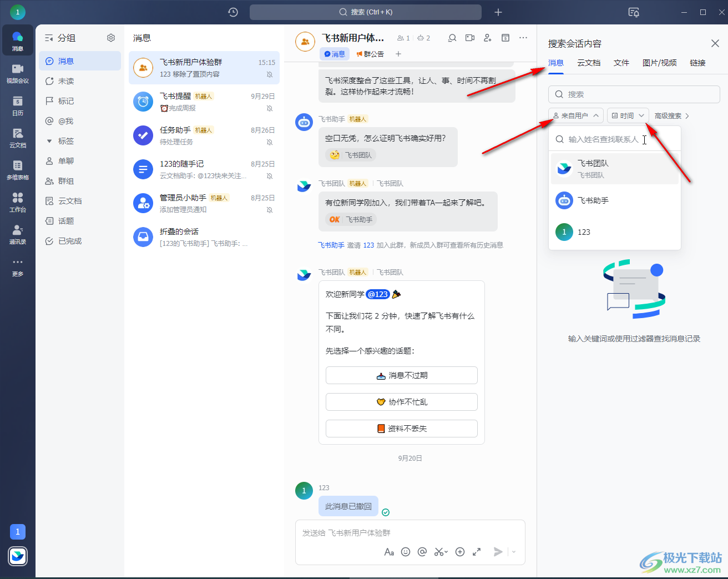Click inside the search keyword input field

click(634, 94)
